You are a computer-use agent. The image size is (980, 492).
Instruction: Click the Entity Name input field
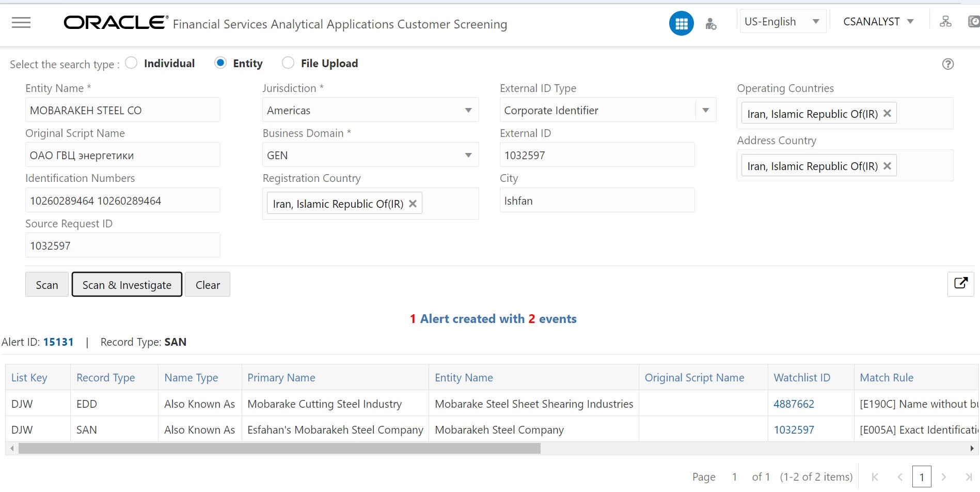(123, 110)
